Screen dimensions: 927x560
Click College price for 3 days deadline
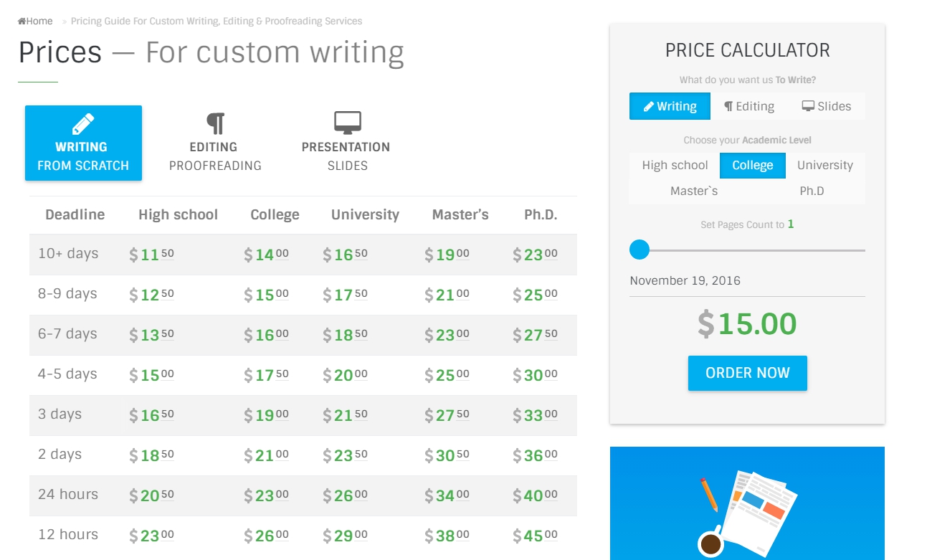point(267,414)
